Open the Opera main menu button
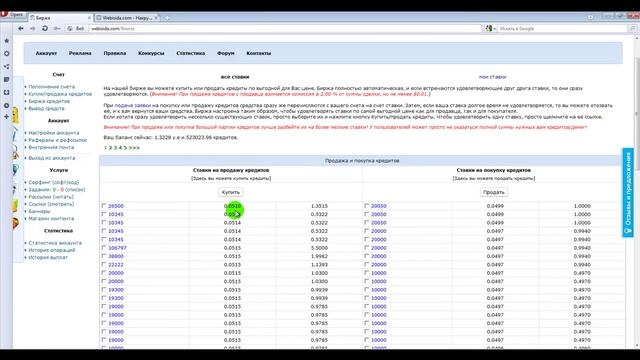 (x=12, y=15)
